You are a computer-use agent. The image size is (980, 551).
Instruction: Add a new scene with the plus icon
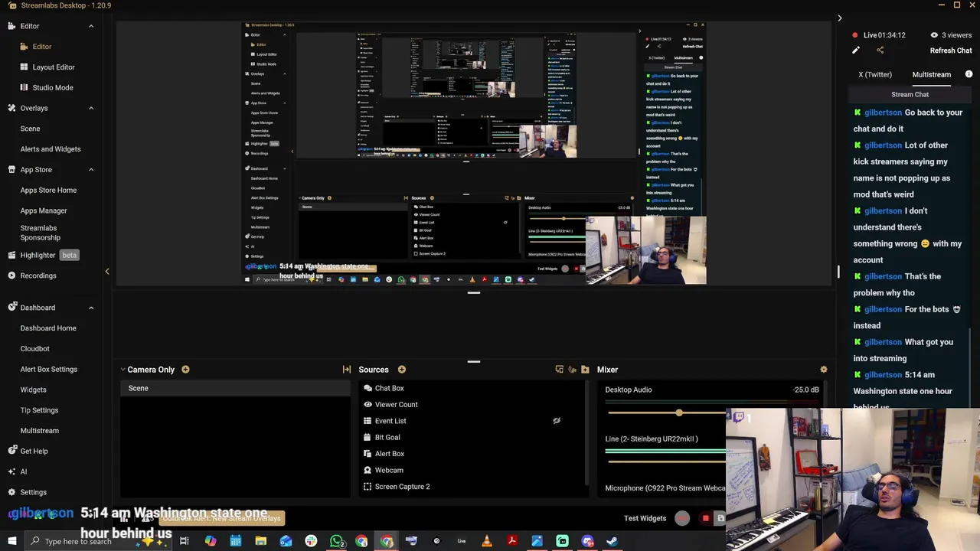[185, 370]
